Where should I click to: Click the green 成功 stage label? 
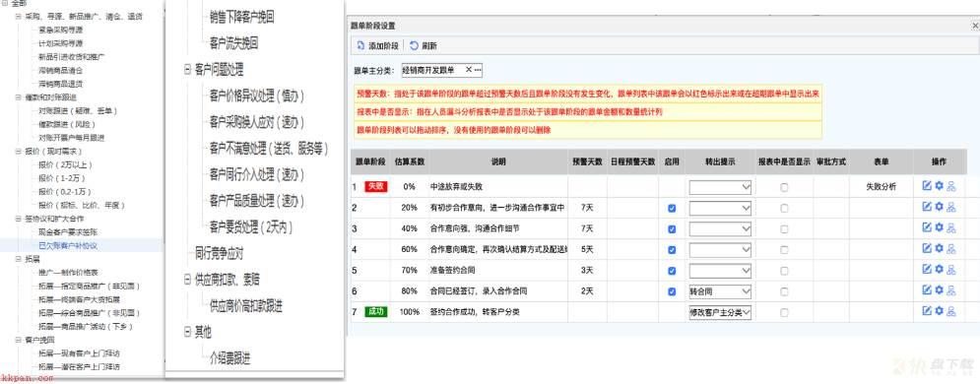click(377, 311)
